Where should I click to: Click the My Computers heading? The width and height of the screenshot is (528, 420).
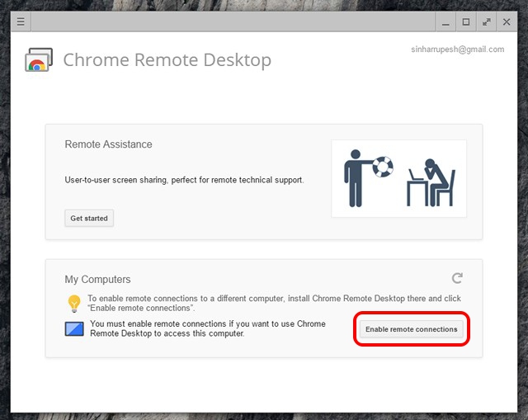(97, 279)
